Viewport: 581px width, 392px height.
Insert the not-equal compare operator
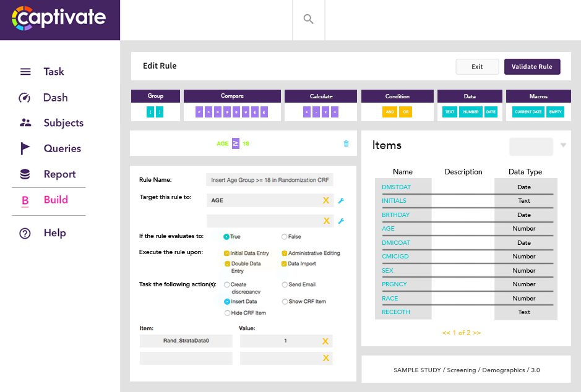click(x=246, y=112)
